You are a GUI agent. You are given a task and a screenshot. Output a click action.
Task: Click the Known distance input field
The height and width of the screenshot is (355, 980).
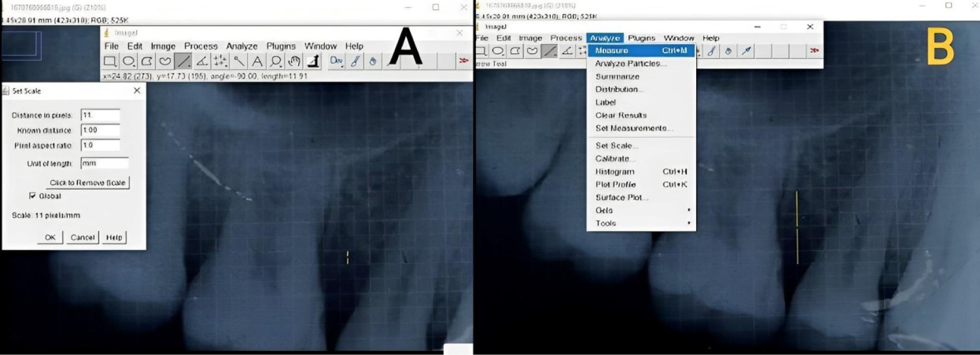tap(100, 130)
